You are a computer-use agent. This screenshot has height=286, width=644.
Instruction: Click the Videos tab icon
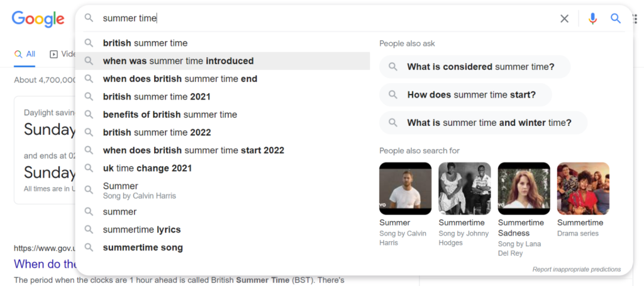54,54
